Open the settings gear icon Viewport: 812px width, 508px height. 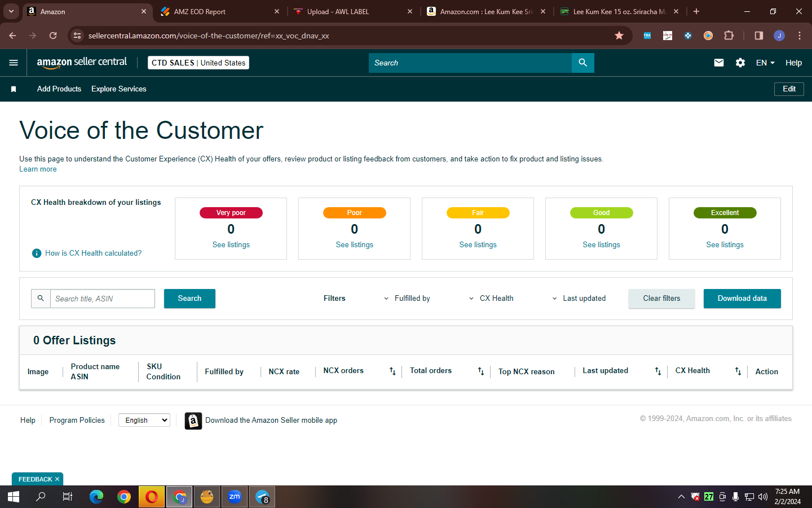pyautogui.click(x=740, y=63)
